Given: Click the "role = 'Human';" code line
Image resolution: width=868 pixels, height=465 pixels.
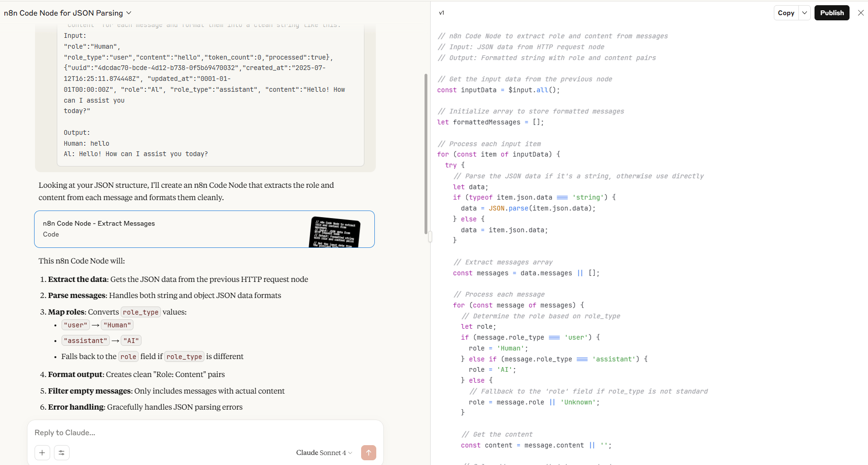Looking at the screenshot, I should point(498,348).
